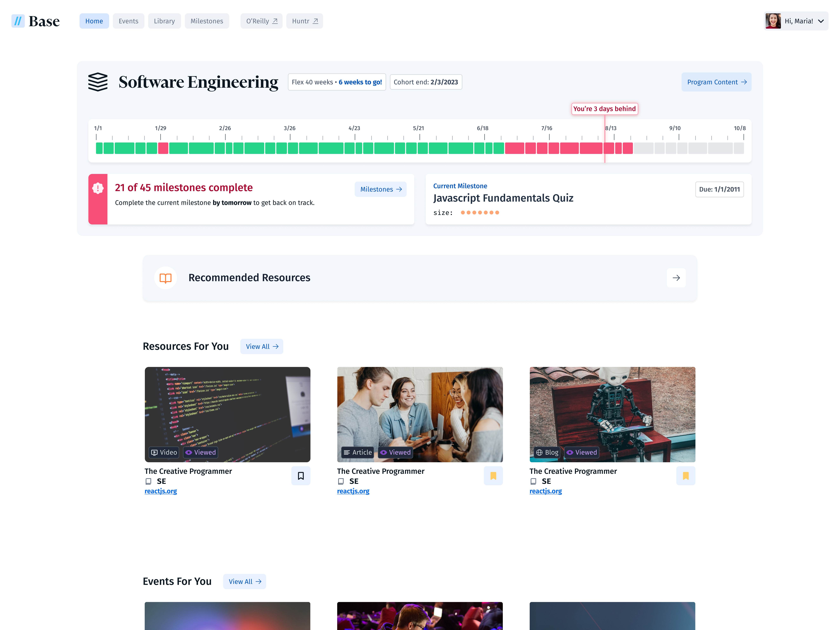
Task: Open the code screen Video thumbnail
Action: pyautogui.click(x=227, y=414)
